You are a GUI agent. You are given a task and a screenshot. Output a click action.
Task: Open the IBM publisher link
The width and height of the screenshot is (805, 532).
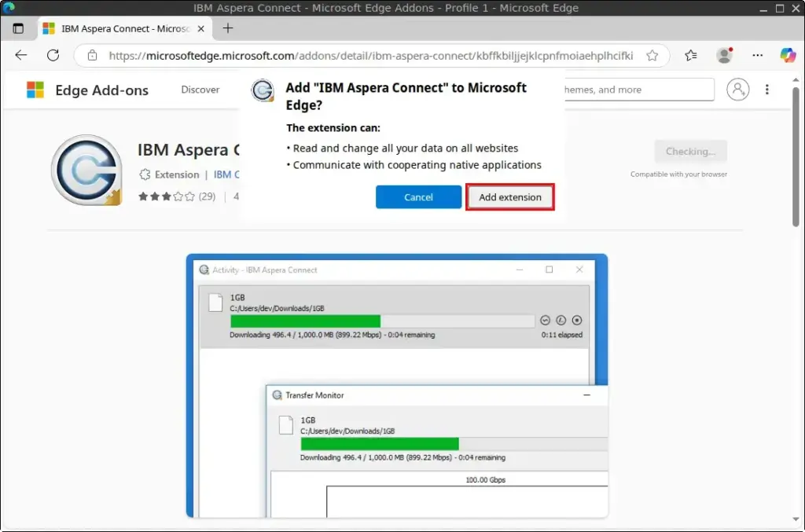click(226, 174)
